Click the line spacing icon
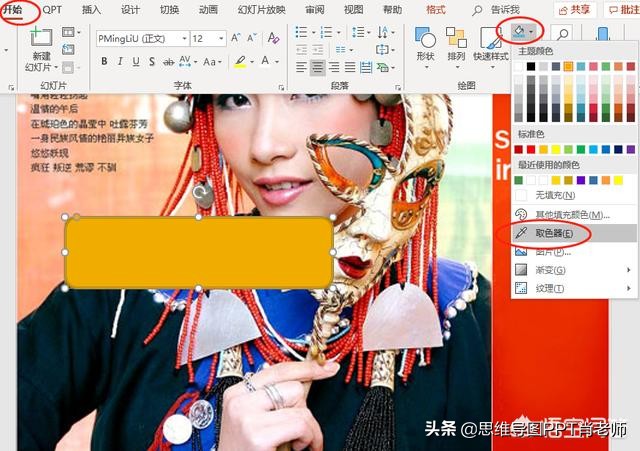Image resolution: width=640 pixels, height=451 pixels. 358,32
